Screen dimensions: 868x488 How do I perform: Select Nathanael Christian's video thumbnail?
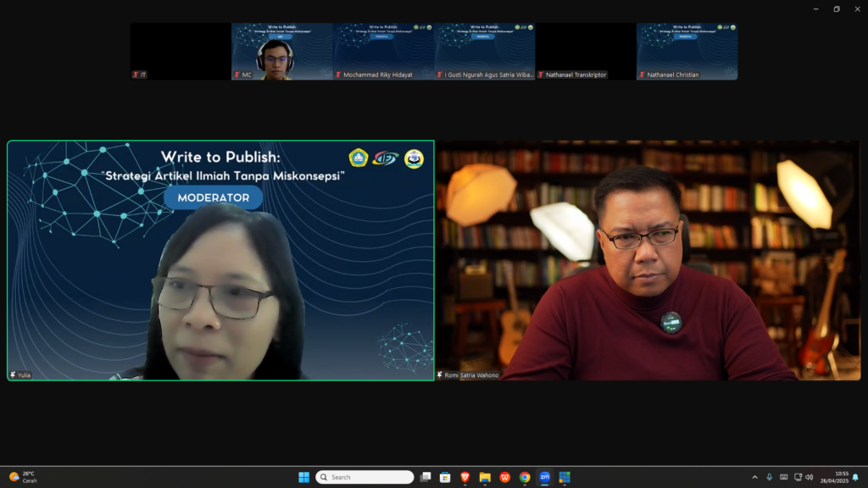coord(687,51)
